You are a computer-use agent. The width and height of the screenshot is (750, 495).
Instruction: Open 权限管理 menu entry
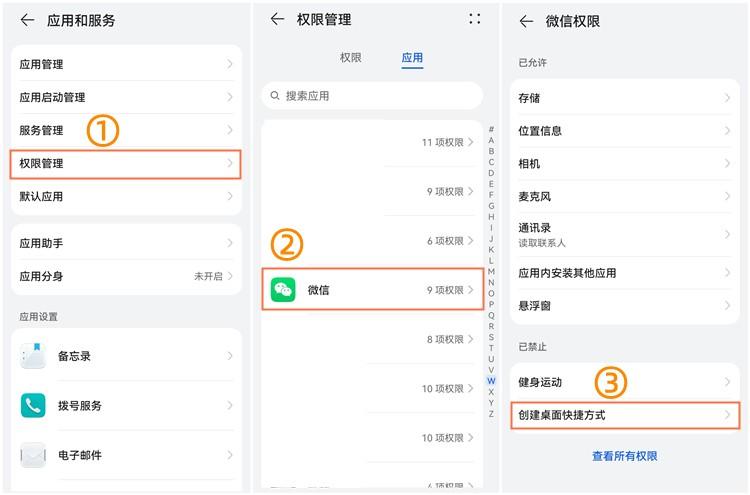[x=125, y=164]
